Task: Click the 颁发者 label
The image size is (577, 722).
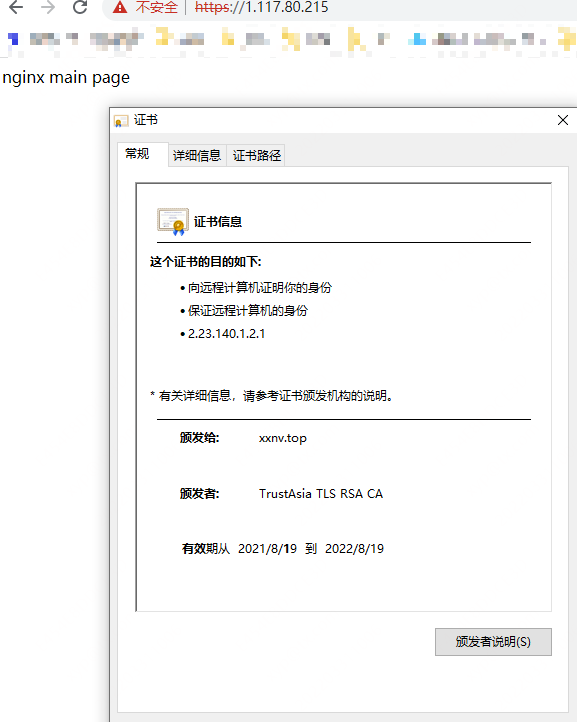Action: coord(199,494)
